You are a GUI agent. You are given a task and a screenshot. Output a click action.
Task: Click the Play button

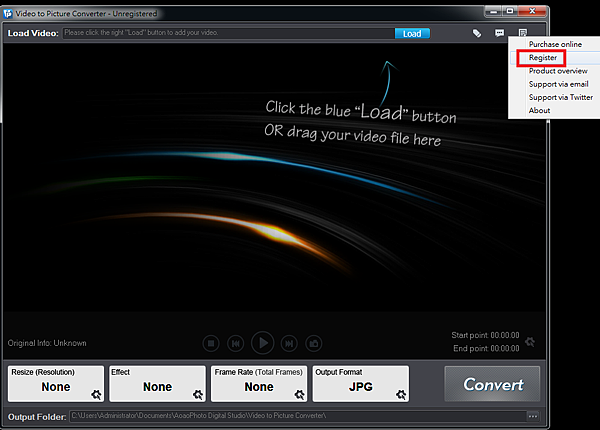pos(262,343)
